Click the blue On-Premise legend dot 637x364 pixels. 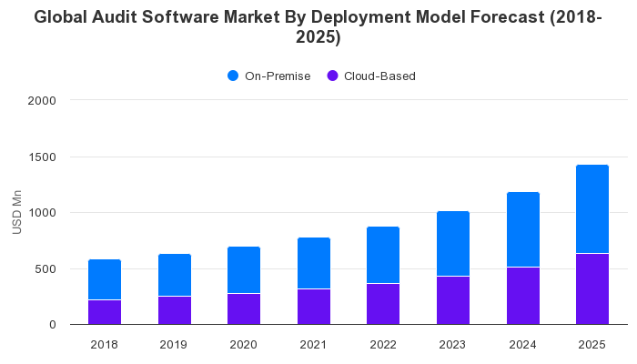(233, 76)
